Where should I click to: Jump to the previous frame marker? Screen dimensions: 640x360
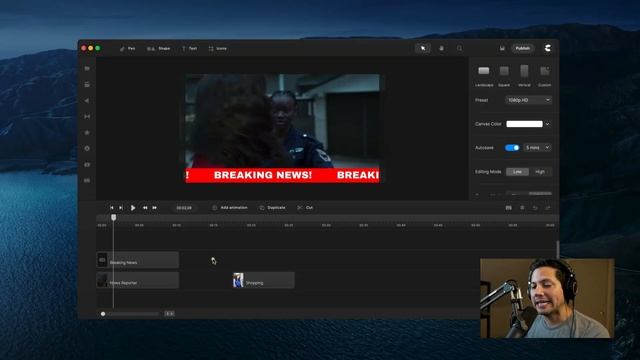[x=112, y=208]
